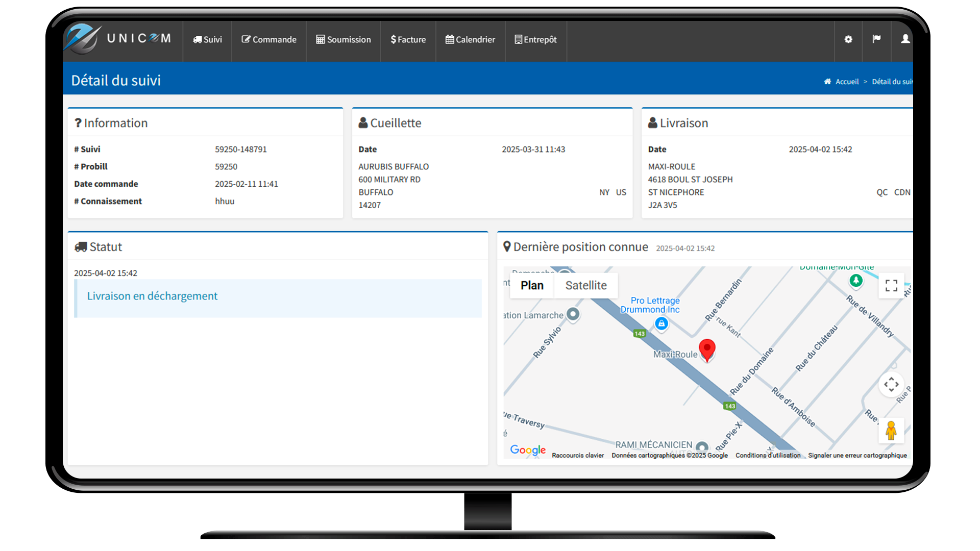Screen dimensions: 980x551
Task: Open settings gear icon
Action: 848,39
